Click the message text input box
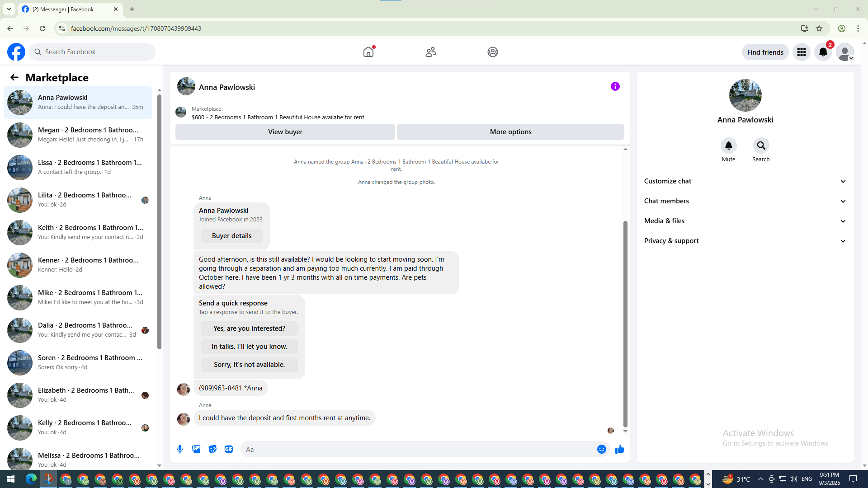 pos(418,449)
